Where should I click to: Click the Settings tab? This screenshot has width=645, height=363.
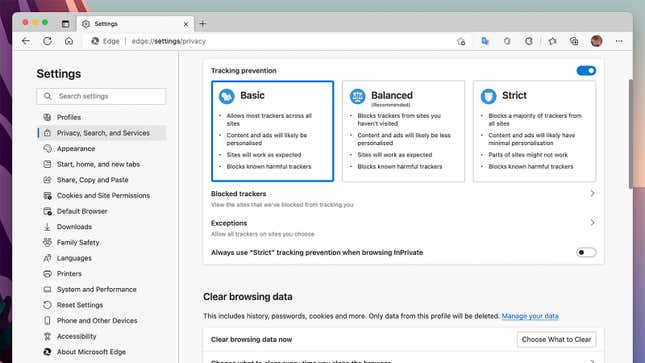click(x=136, y=24)
